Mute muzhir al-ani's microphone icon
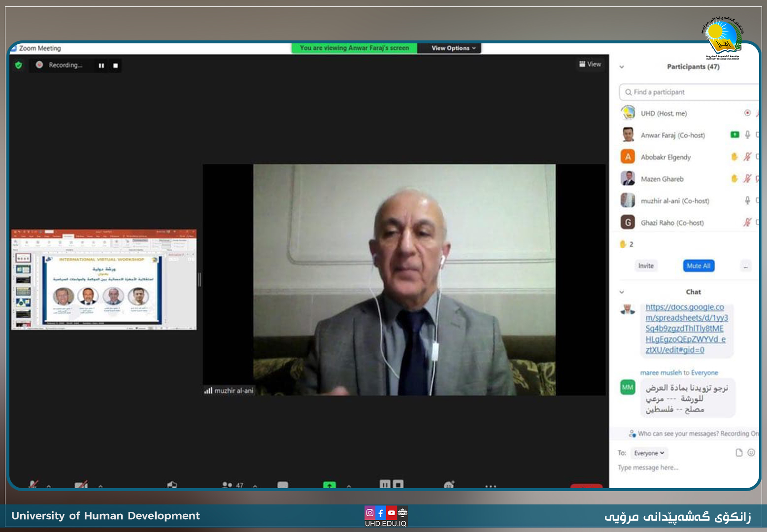This screenshot has width=767, height=532. point(747,200)
